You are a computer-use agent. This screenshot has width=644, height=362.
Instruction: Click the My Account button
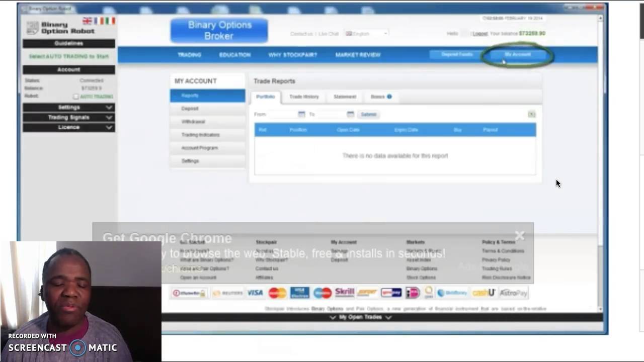click(518, 54)
